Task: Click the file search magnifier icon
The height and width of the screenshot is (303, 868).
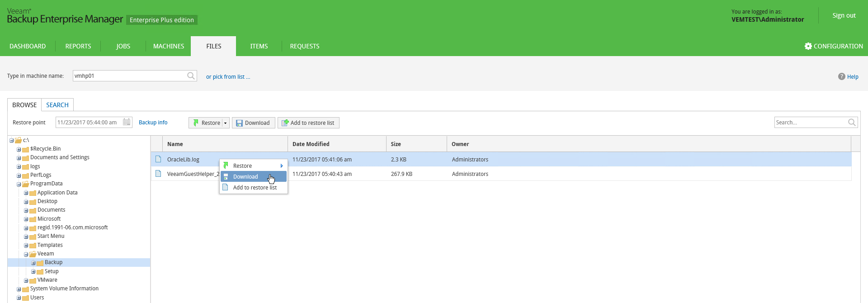Action: point(852,122)
